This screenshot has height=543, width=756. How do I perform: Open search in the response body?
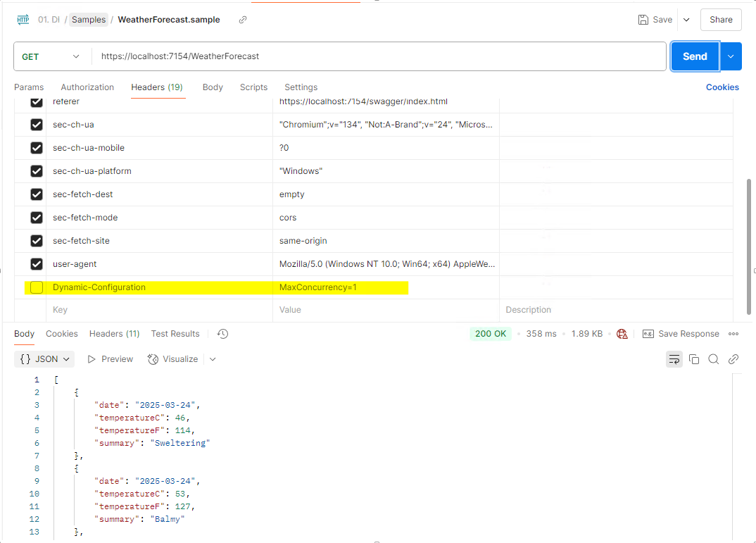point(713,359)
